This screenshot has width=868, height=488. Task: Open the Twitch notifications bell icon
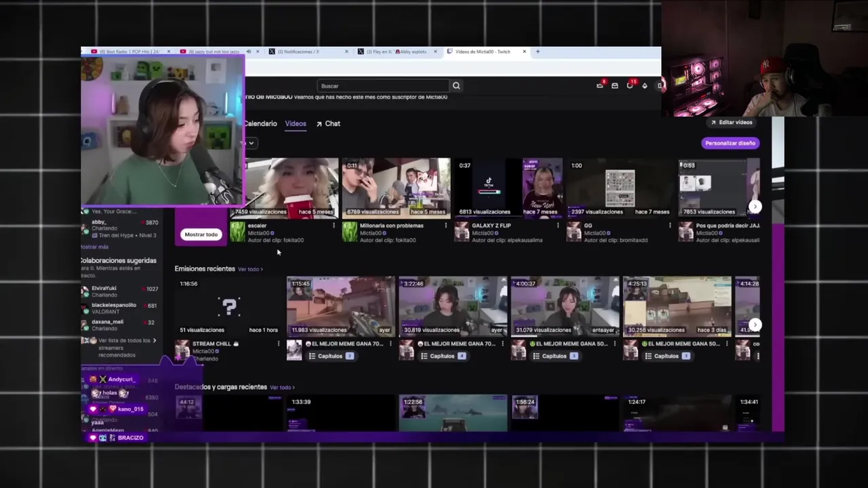(629, 85)
